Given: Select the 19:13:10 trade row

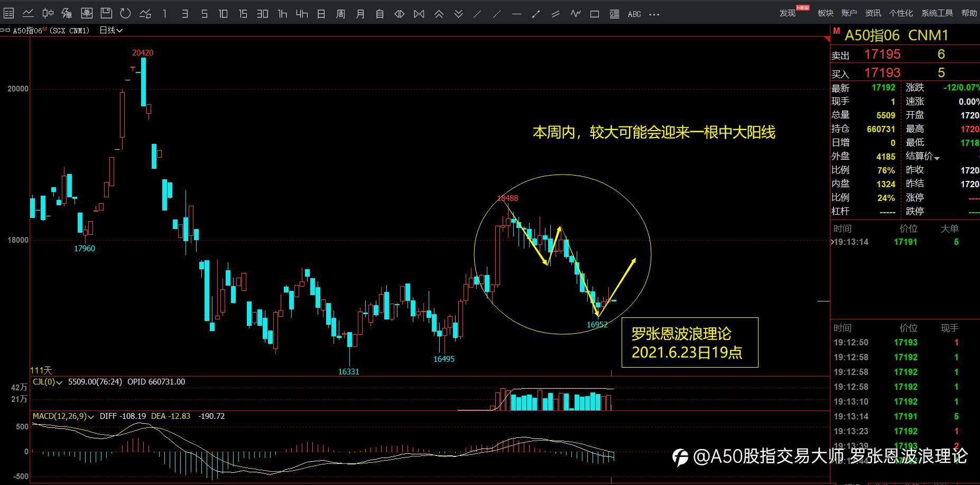Looking at the screenshot, I should [x=905, y=402].
